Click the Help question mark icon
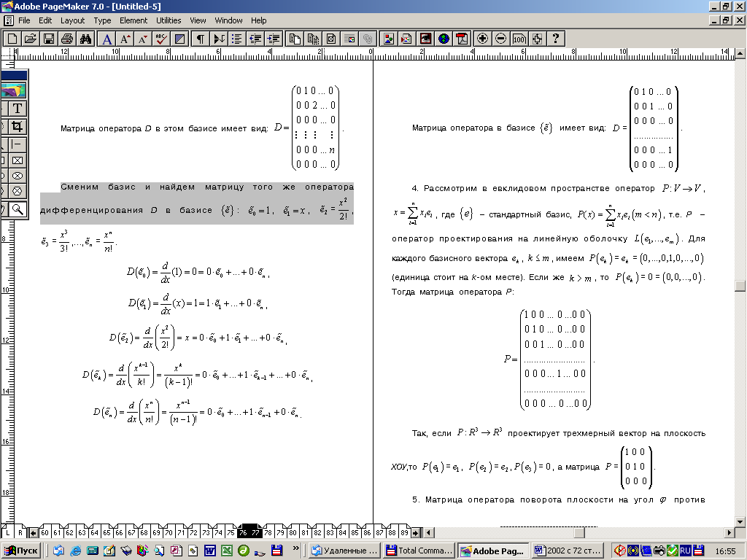 point(555,39)
